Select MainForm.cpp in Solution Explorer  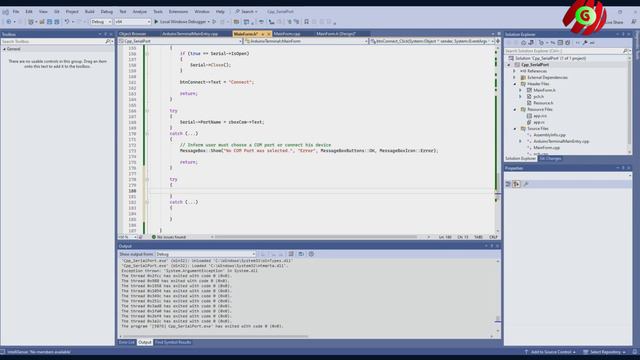547,147
